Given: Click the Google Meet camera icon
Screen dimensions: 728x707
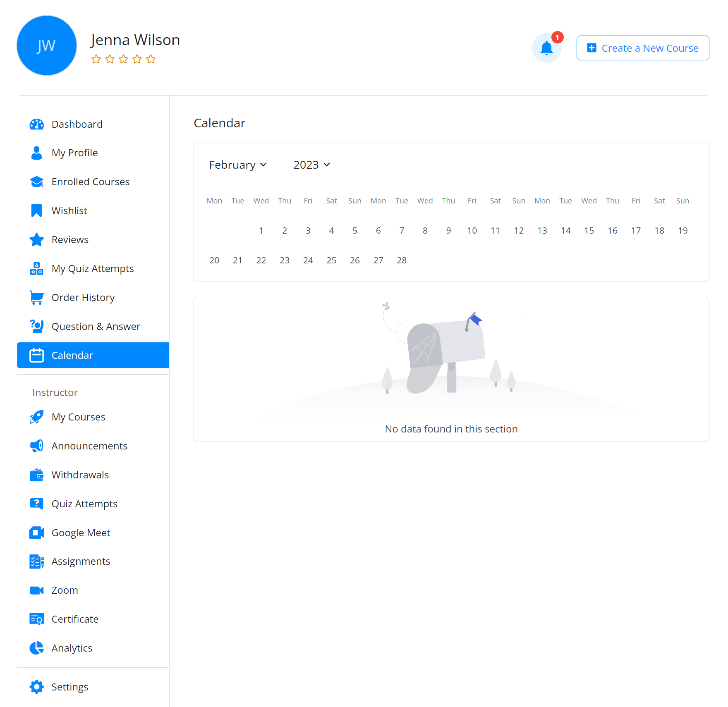Looking at the screenshot, I should (36, 533).
